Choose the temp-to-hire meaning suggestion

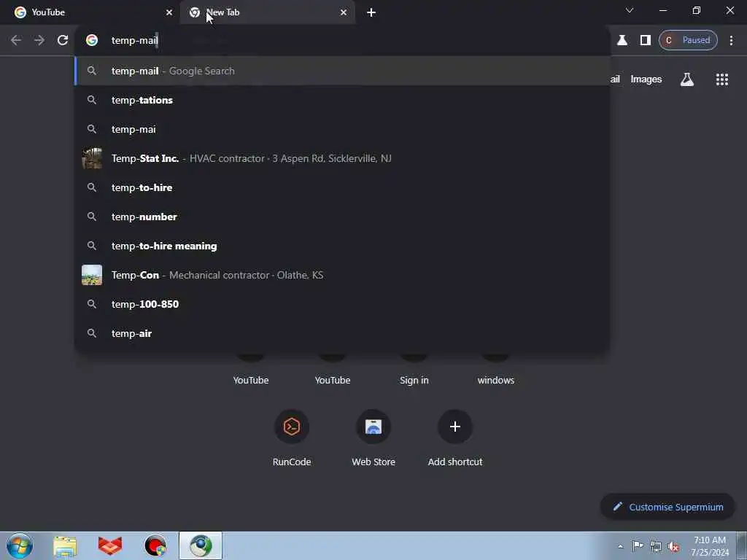click(x=342, y=246)
